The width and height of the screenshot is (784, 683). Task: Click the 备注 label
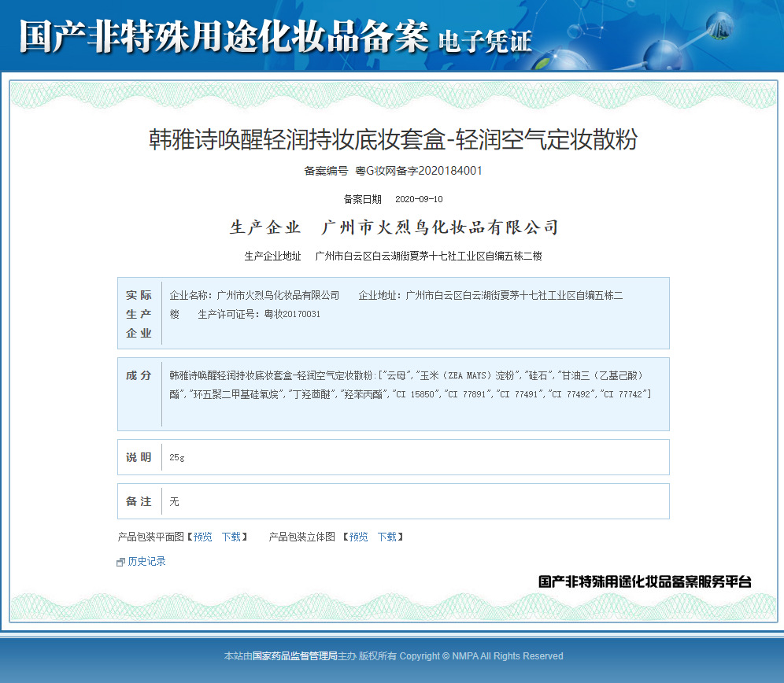click(x=139, y=501)
